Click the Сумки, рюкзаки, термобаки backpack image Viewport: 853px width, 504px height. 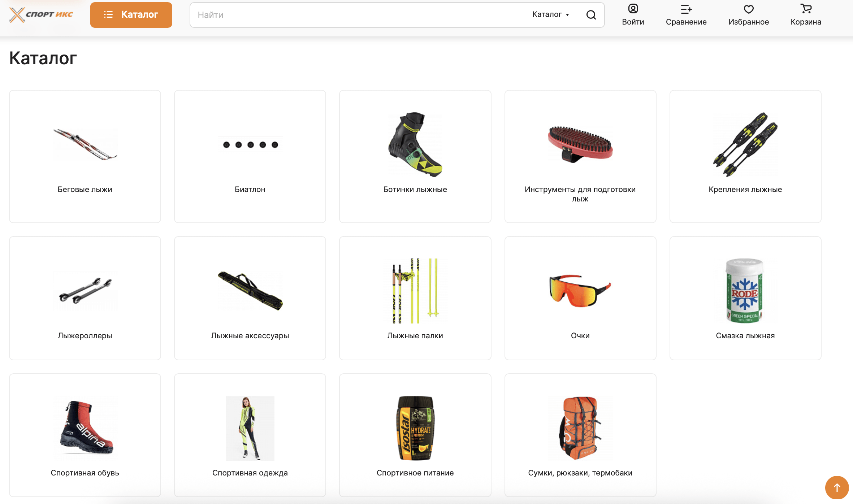580,428
